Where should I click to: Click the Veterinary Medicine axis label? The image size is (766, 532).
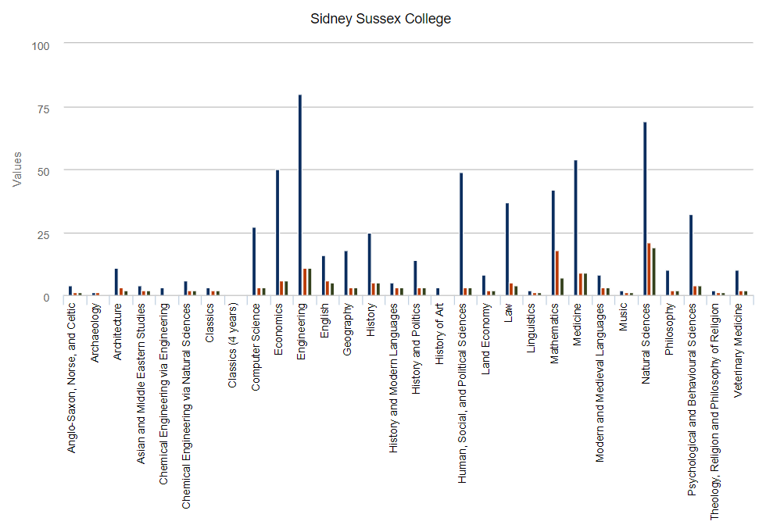[738, 350]
